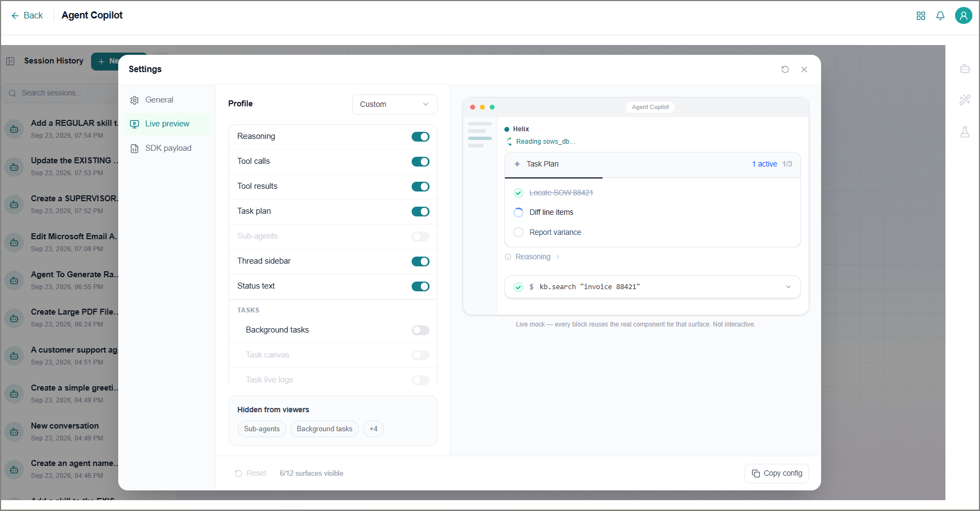Click the notifications bell icon
Viewport: 980px width, 511px height.
point(940,16)
